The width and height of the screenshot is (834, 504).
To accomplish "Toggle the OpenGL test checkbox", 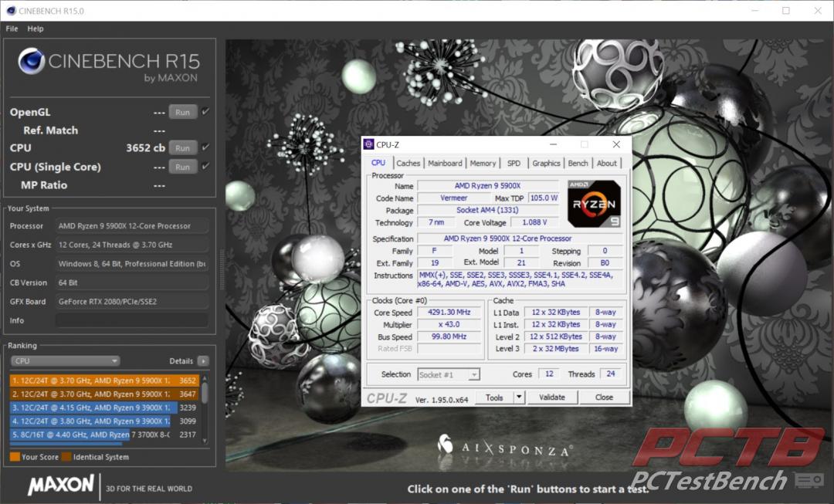I will click(205, 112).
